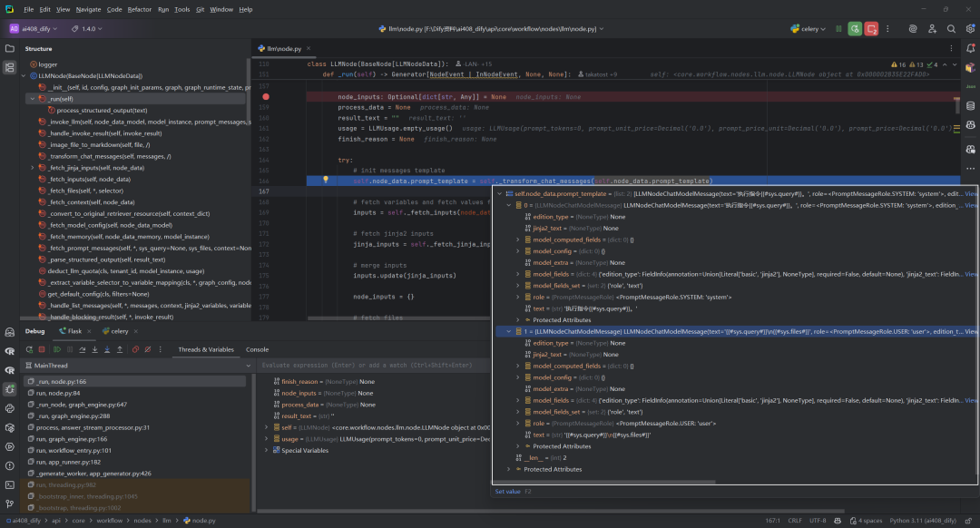Viewport: 980px width, 528px height.
Task: Click the horizontal scrollbar in the variable popup
Action: point(605,482)
